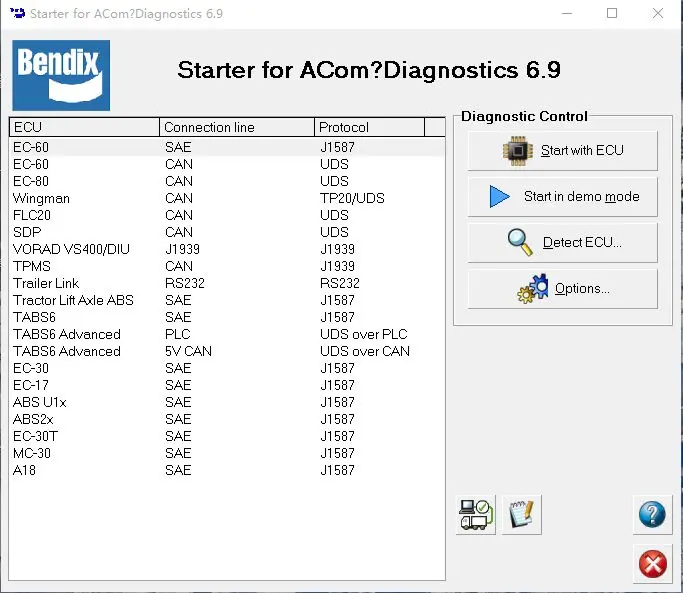The width and height of the screenshot is (683, 593).
Task: Launch Start in demo mode
Action: point(562,197)
